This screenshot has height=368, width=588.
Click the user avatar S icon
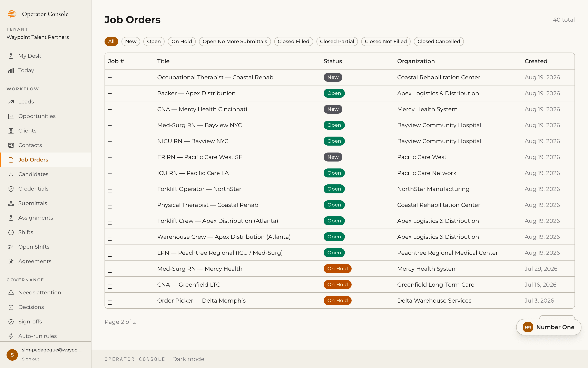pos(12,355)
